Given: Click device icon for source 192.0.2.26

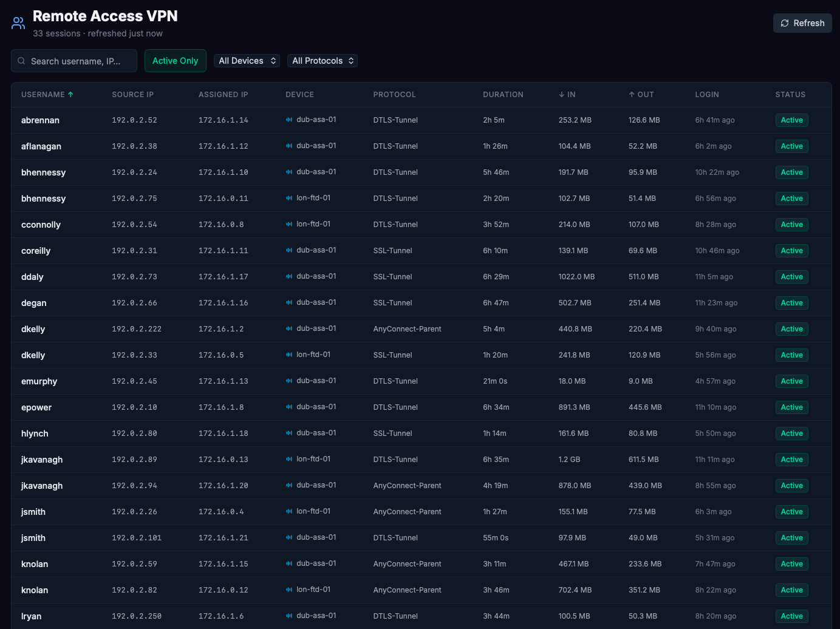Looking at the screenshot, I should (x=289, y=511).
